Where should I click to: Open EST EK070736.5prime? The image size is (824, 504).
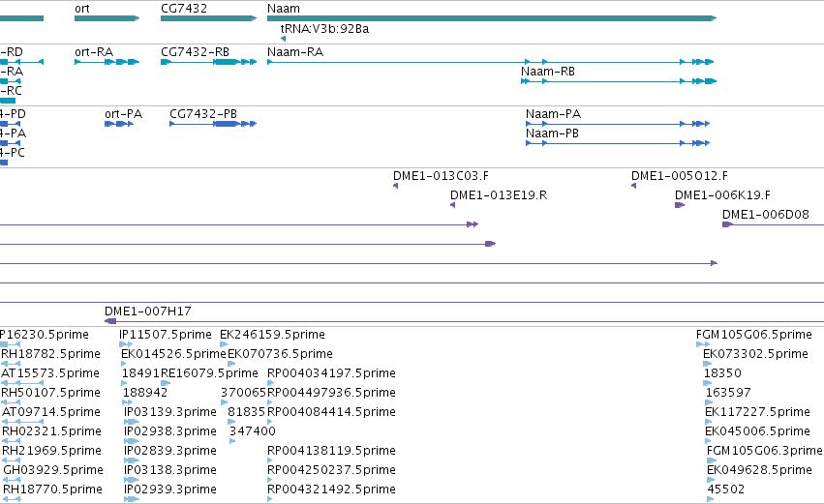[280, 354]
